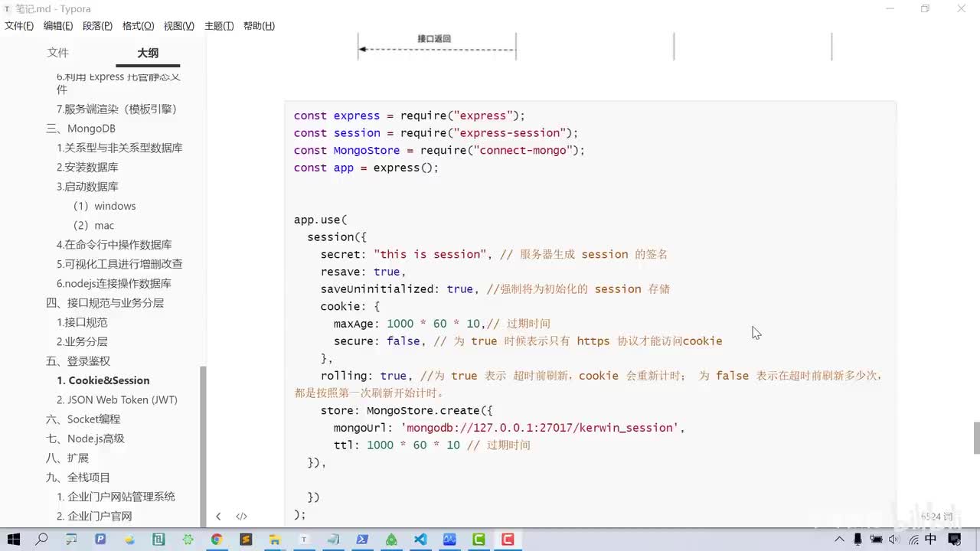Screen dimensions: 980x551
Task: Jump to 1.接口规范 outline entry
Action: point(82,322)
